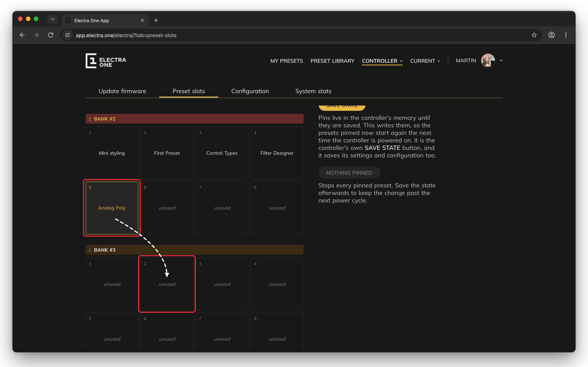Switch to the Update firmware tab
This screenshot has width=588, height=367.
pyautogui.click(x=122, y=91)
